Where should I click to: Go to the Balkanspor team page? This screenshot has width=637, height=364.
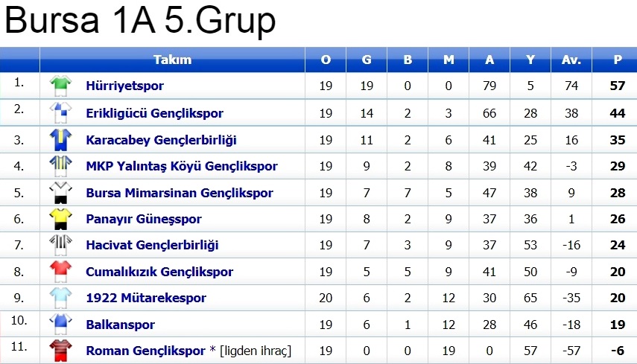(120, 325)
